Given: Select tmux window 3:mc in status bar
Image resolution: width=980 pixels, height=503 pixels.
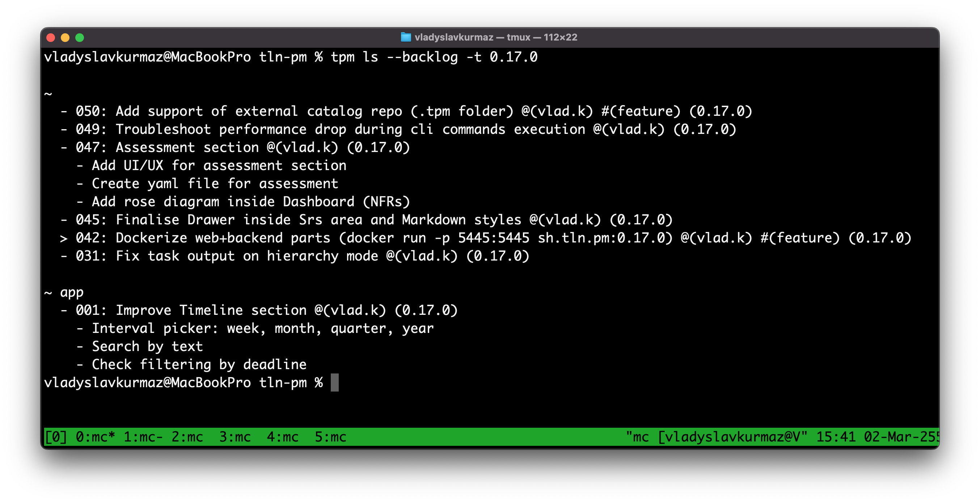Looking at the screenshot, I should click(x=235, y=437).
